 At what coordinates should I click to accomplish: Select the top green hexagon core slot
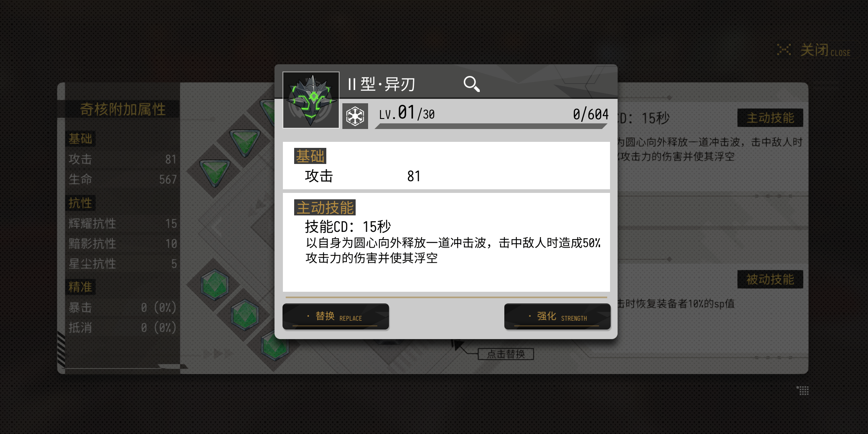point(215,285)
